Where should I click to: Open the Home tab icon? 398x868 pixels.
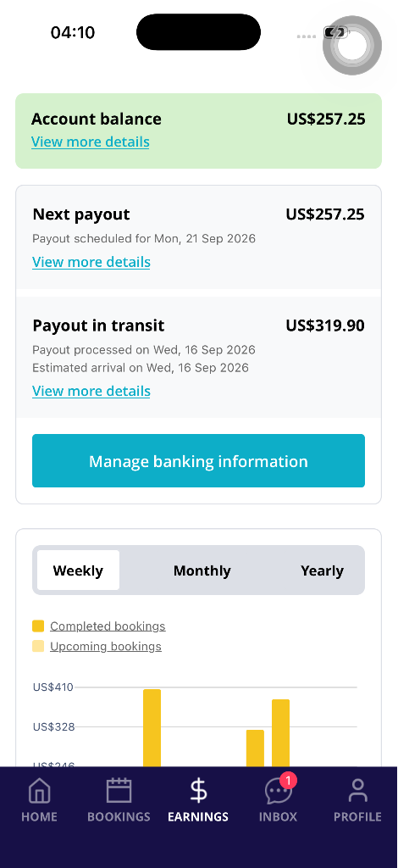(39, 790)
